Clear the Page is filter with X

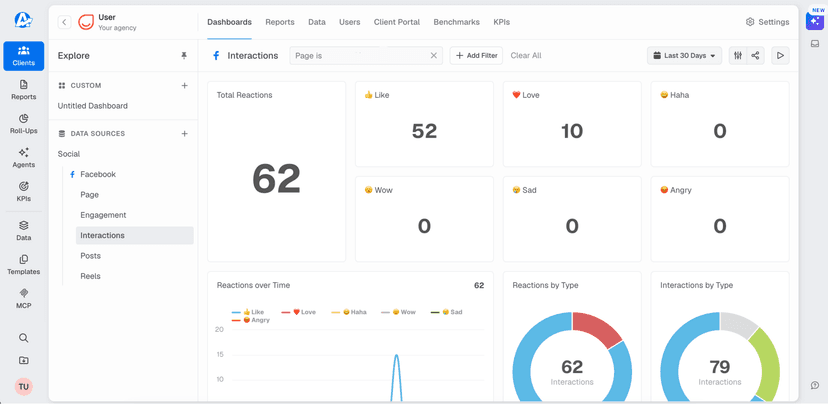tap(434, 55)
